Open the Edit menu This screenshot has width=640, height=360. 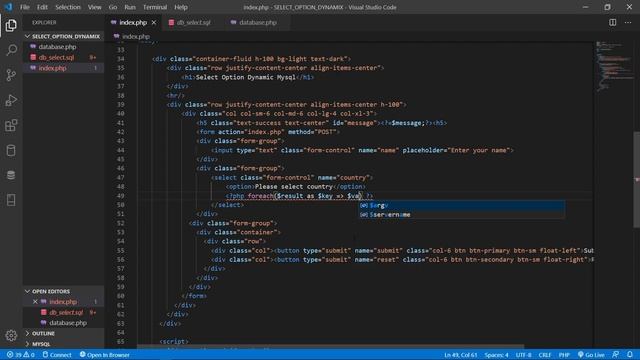click(x=42, y=7)
